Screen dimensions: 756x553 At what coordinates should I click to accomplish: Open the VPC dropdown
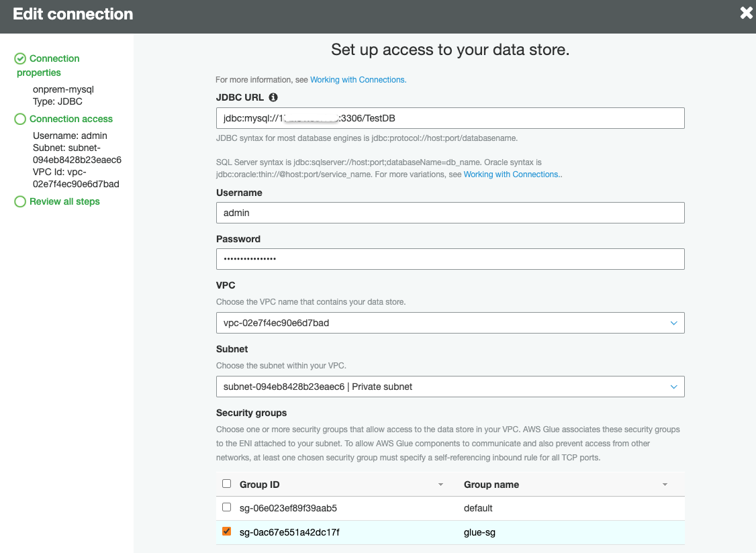coord(450,323)
